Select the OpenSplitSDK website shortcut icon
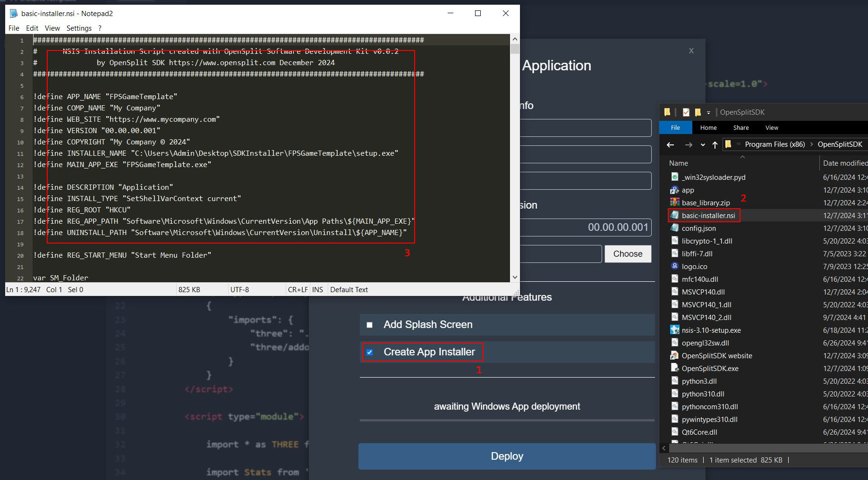The image size is (868, 480). coord(675,355)
